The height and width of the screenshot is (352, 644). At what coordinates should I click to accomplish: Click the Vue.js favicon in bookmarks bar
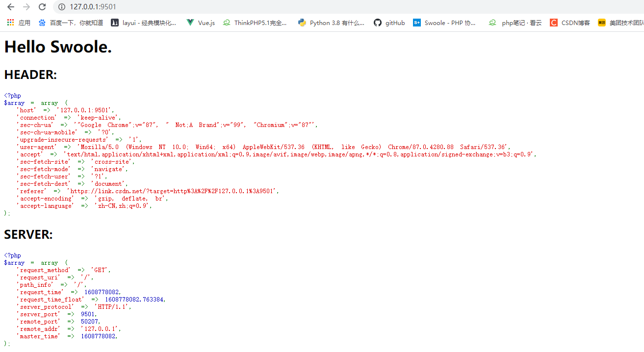tap(190, 23)
